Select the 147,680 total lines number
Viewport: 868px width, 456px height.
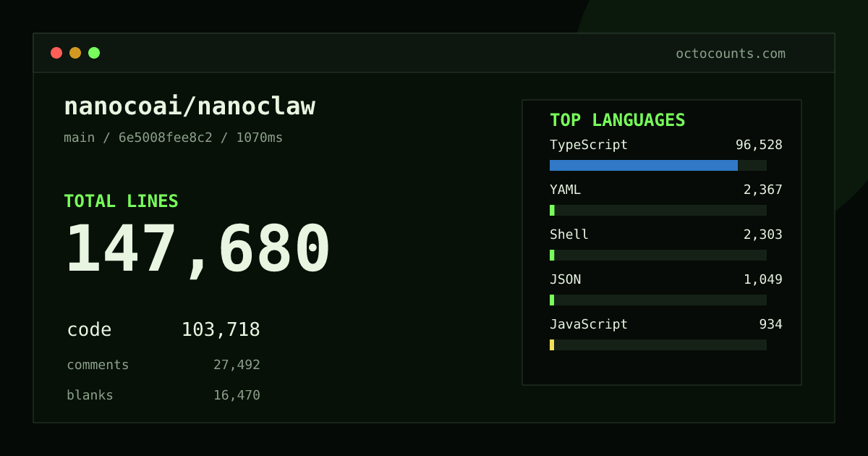point(198,250)
